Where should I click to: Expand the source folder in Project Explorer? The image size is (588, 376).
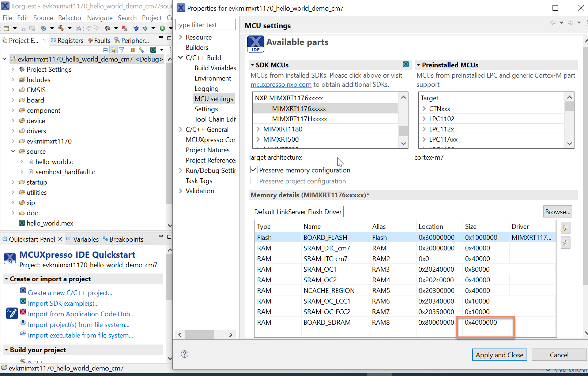pos(13,151)
